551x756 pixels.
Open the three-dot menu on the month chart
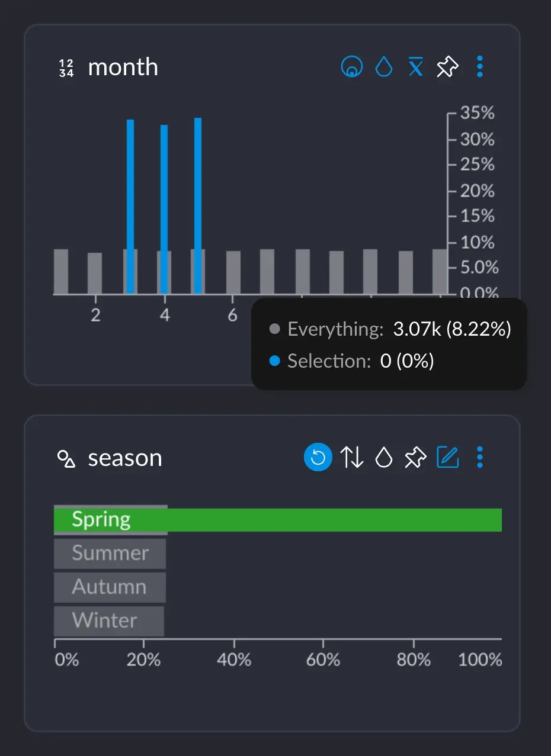[x=480, y=67]
